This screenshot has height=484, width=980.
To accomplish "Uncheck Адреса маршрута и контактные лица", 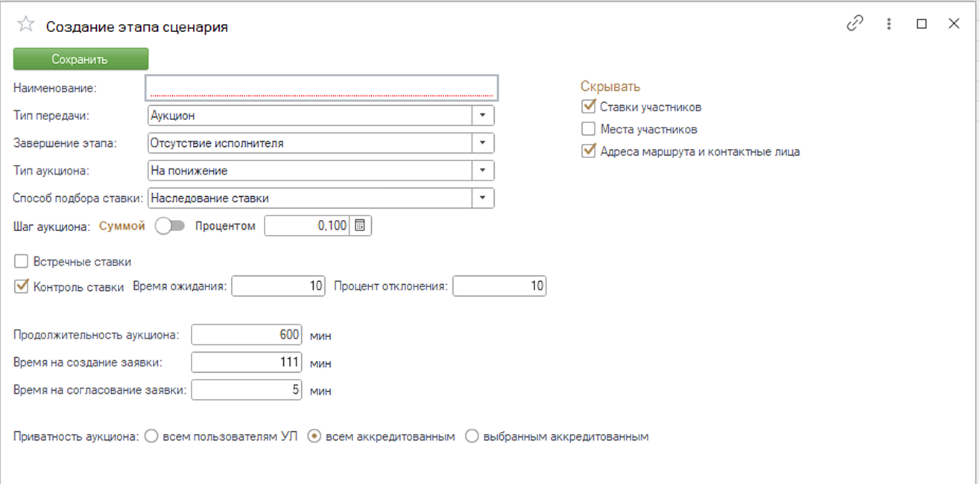I will (588, 151).
